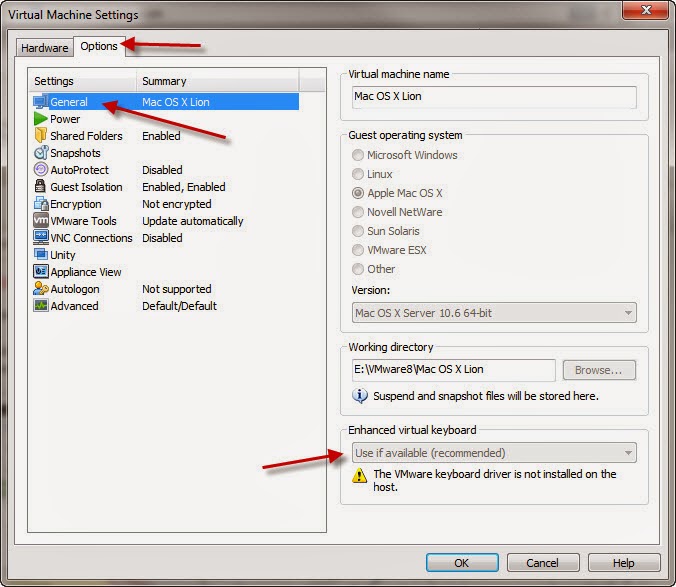
Task: Select the VMware ESX radio button
Action: (x=358, y=250)
